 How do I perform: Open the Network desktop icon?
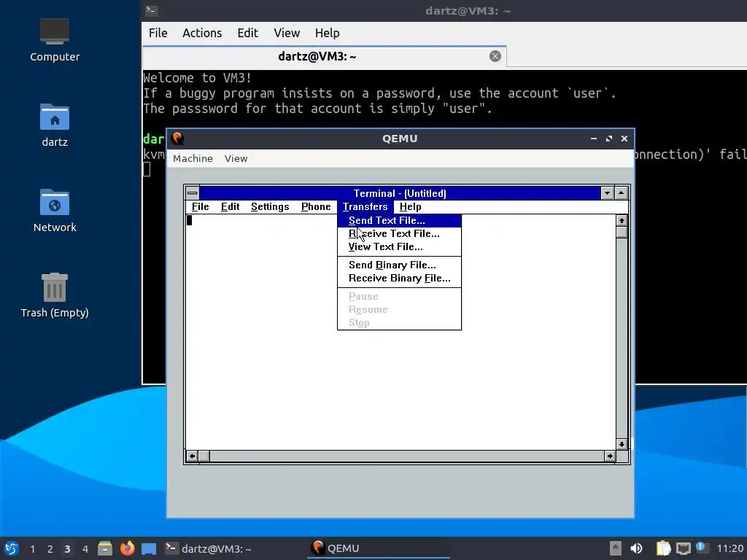[54, 211]
